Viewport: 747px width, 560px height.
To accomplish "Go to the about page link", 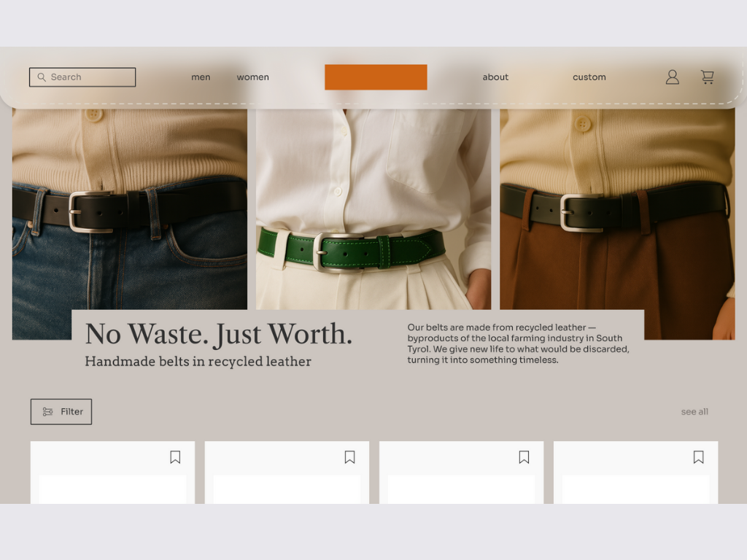I will [x=495, y=77].
